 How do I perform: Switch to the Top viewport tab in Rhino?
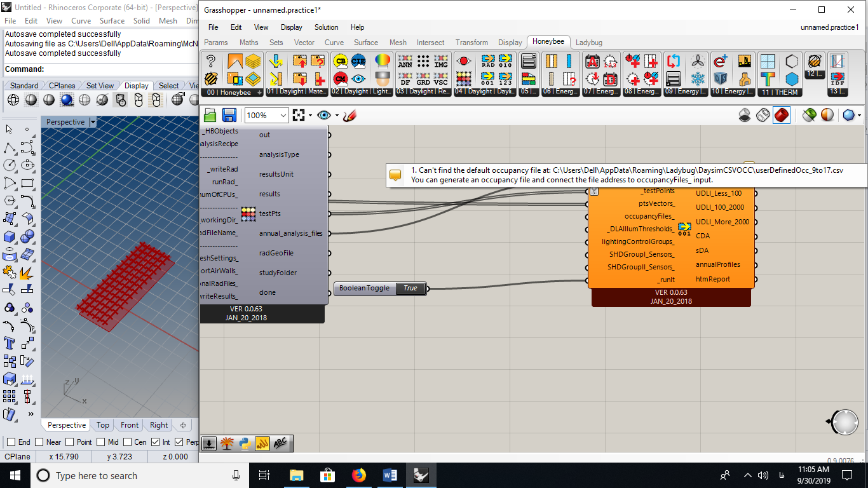[103, 425]
